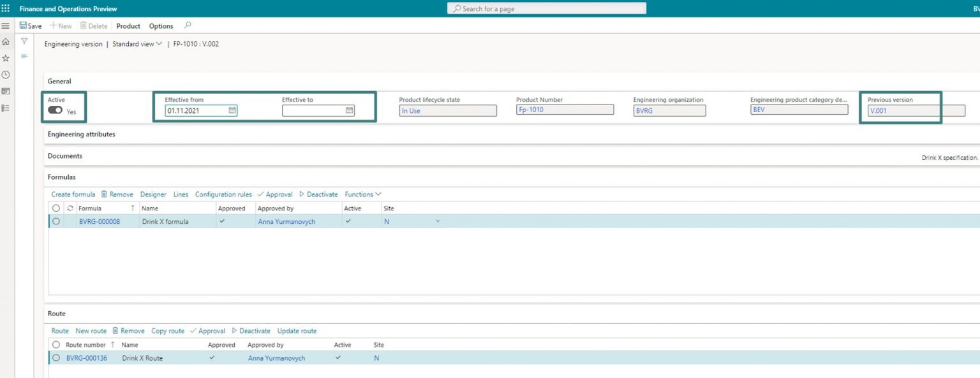Open the formula Designer
This screenshot has height=378, width=980.
coord(153,194)
